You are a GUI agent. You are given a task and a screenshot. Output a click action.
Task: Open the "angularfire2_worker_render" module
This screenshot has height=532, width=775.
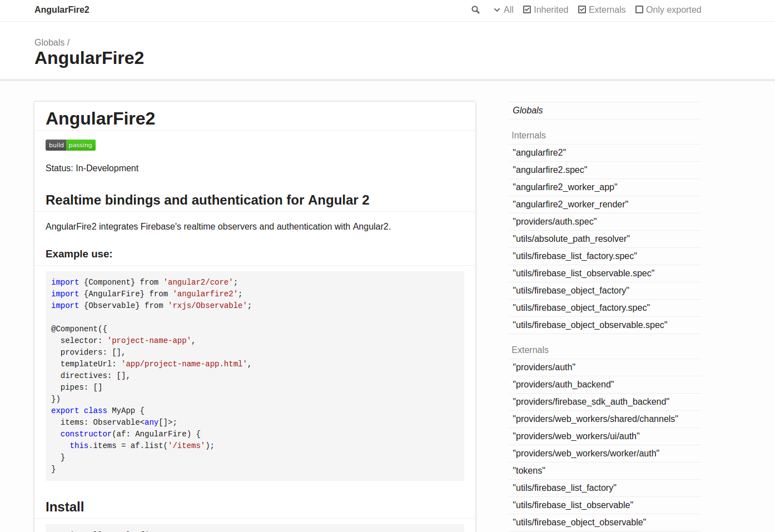click(605, 205)
